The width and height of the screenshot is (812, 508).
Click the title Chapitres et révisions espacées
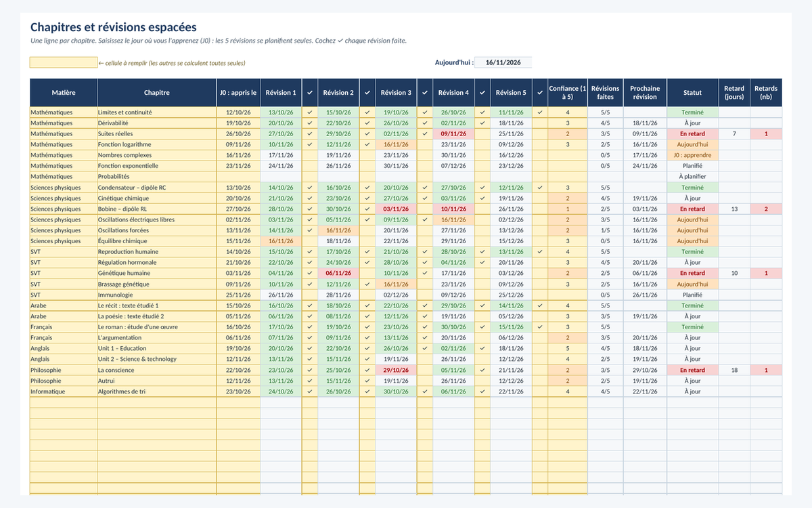tap(114, 27)
